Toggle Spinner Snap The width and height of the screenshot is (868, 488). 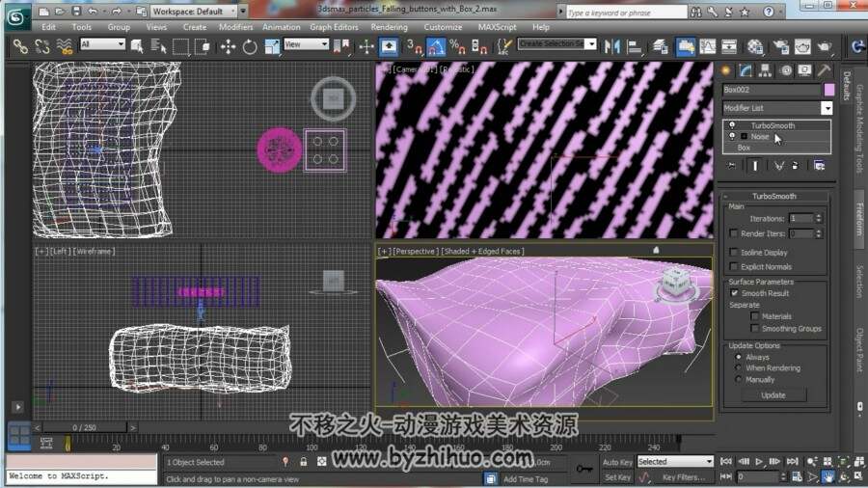(x=478, y=47)
